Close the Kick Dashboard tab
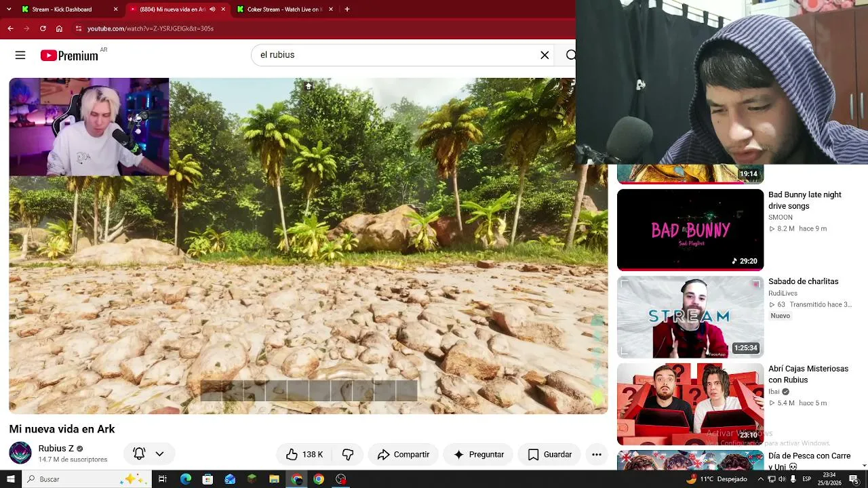 point(115,9)
